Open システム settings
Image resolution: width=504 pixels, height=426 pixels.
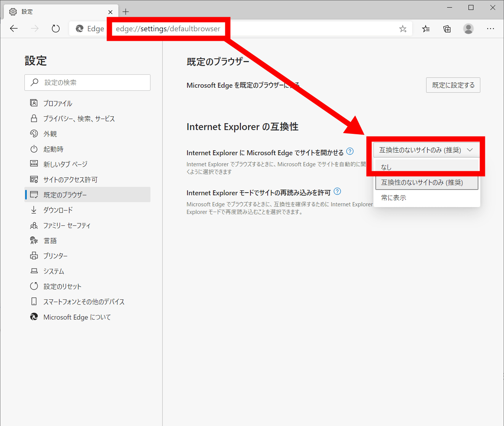coord(87,271)
